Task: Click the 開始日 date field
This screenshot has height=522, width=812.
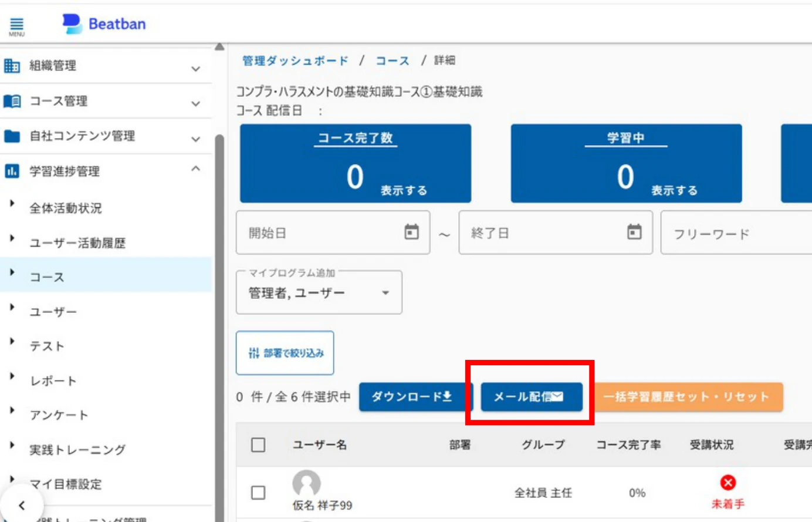Action: (x=333, y=233)
